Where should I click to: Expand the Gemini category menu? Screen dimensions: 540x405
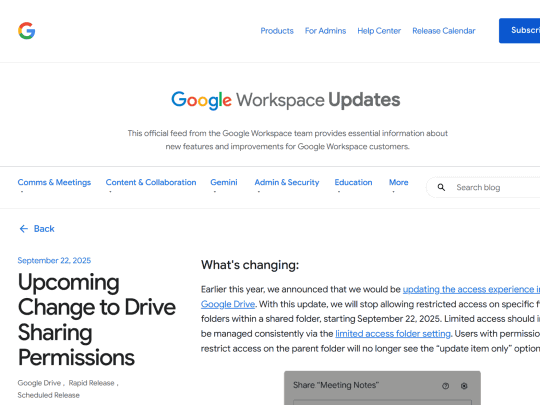coord(224,182)
